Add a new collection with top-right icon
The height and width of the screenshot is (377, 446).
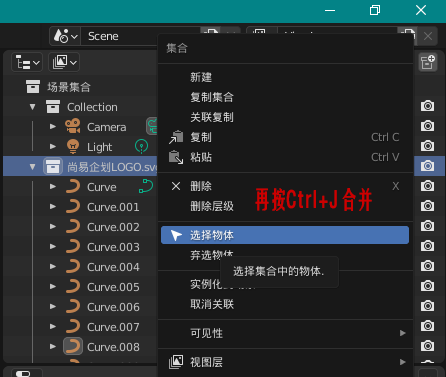click(428, 62)
